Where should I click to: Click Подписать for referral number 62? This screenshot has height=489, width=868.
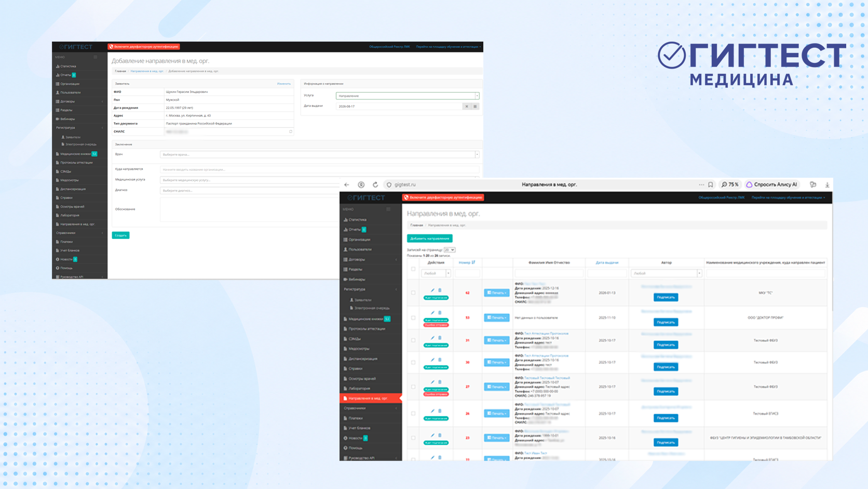pyautogui.click(x=666, y=297)
